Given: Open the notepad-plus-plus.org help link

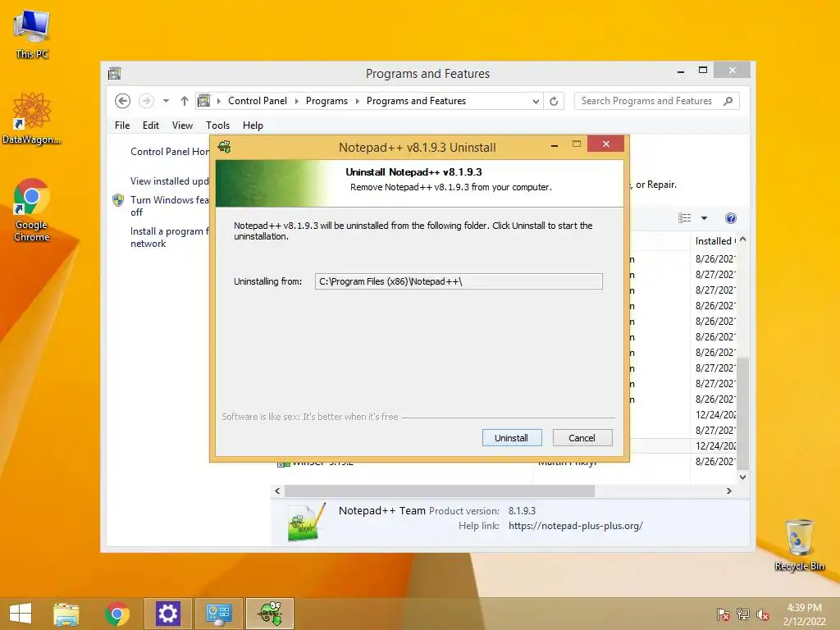Looking at the screenshot, I should pyautogui.click(x=576, y=526).
